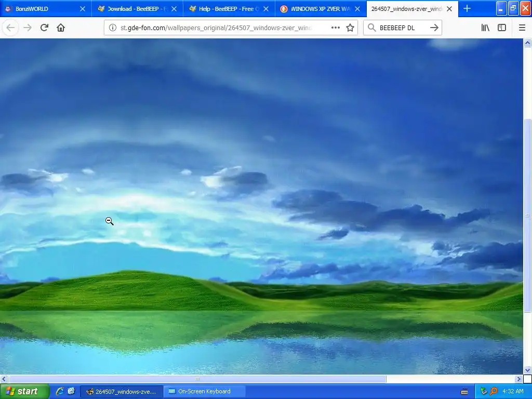Click the forward navigation arrow

(x=28, y=28)
